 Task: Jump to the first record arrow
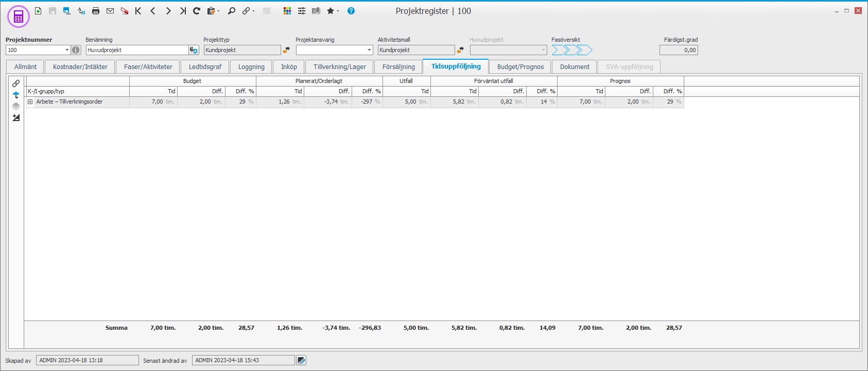coord(138,11)
